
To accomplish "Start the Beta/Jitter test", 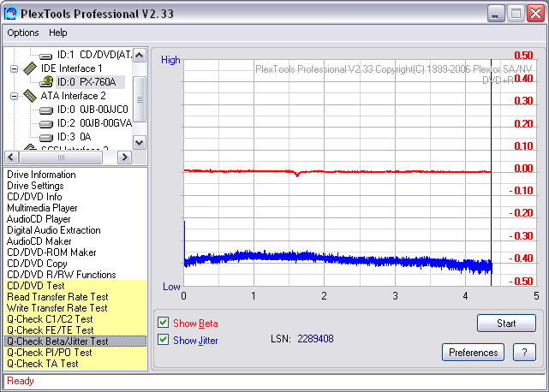I will [x=506, y=323].
